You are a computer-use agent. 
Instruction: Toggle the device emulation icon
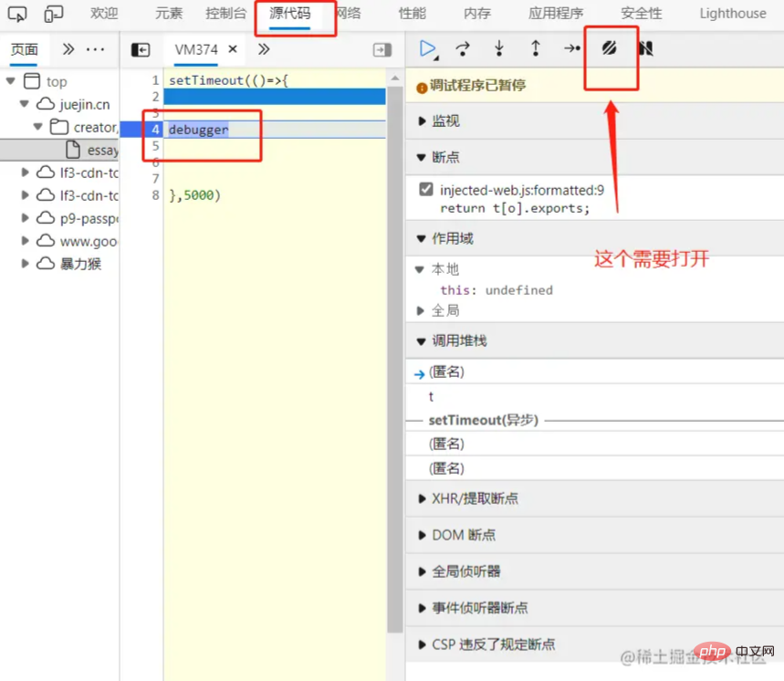click(54, 14)
